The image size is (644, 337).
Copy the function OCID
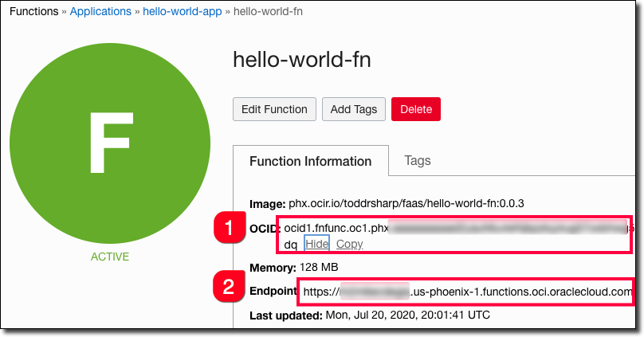coord(349,244)
